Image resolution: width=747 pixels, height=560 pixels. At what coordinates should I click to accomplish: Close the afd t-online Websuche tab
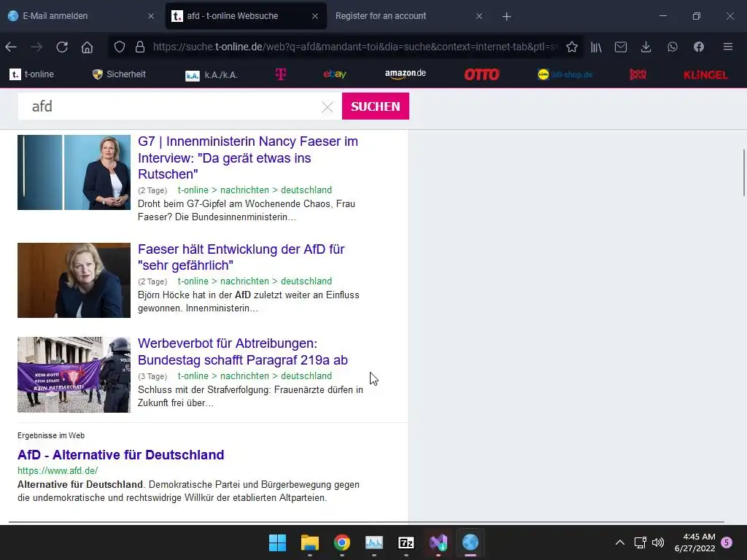click(315, 16)
